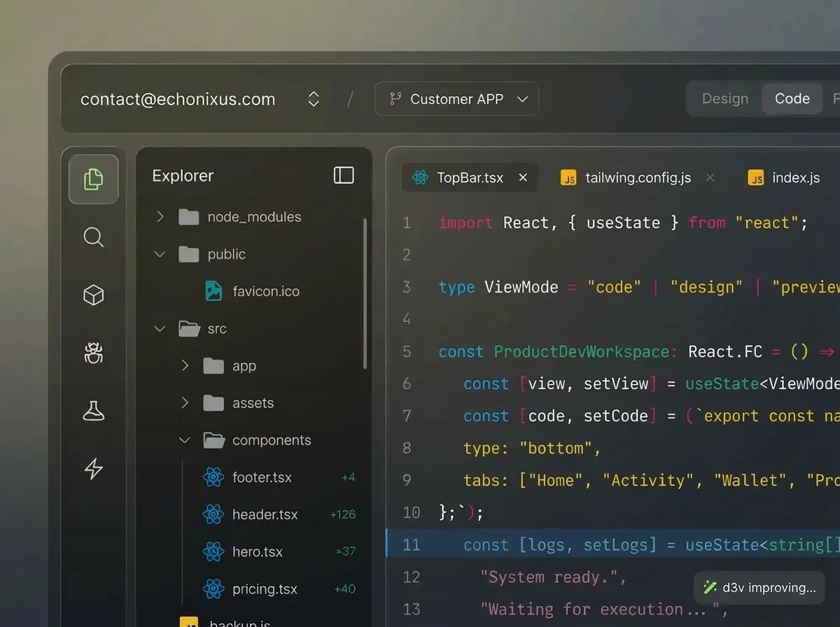Viewport: 840px width, 627px height.
Task: Toggle the Explorer panel layout icon
Action: (344, 175)
